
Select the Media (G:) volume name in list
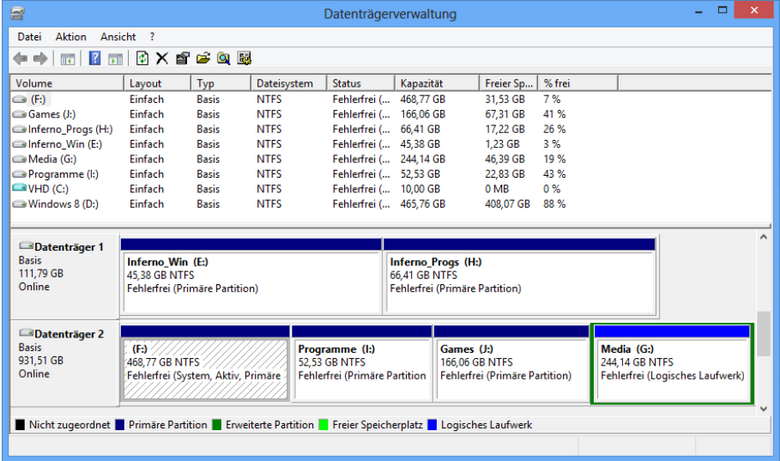click(x=52, y=159)
